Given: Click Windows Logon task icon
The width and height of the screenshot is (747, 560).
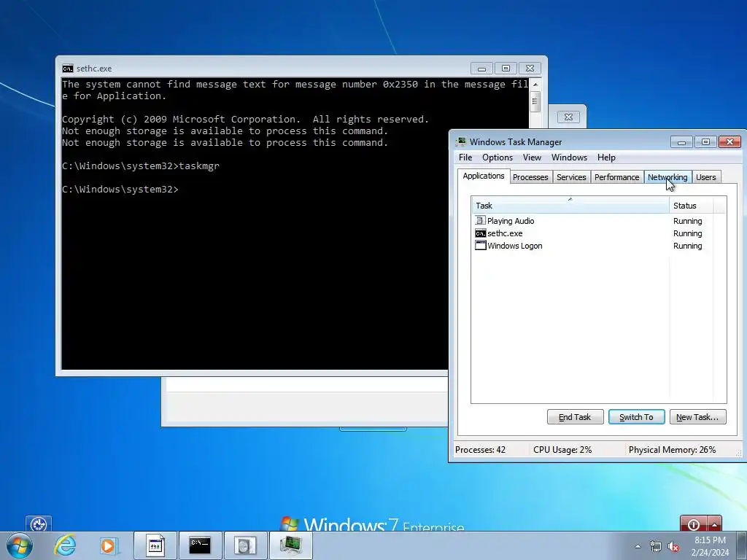Looking at the screenshot, I should tap(480, 246).
